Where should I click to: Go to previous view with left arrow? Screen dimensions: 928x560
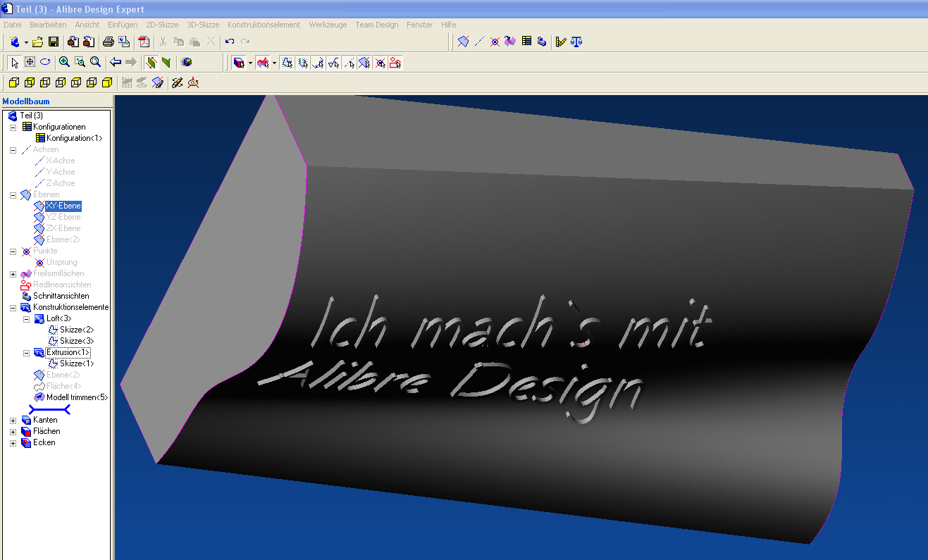coord(116,62)
